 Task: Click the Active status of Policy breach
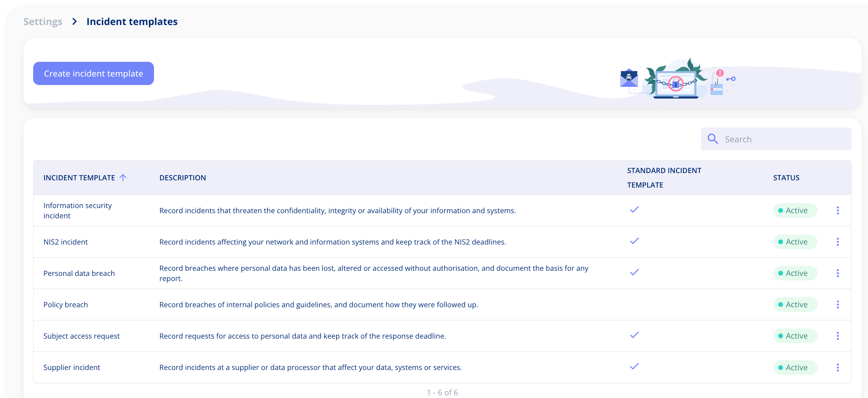point(795,304)
